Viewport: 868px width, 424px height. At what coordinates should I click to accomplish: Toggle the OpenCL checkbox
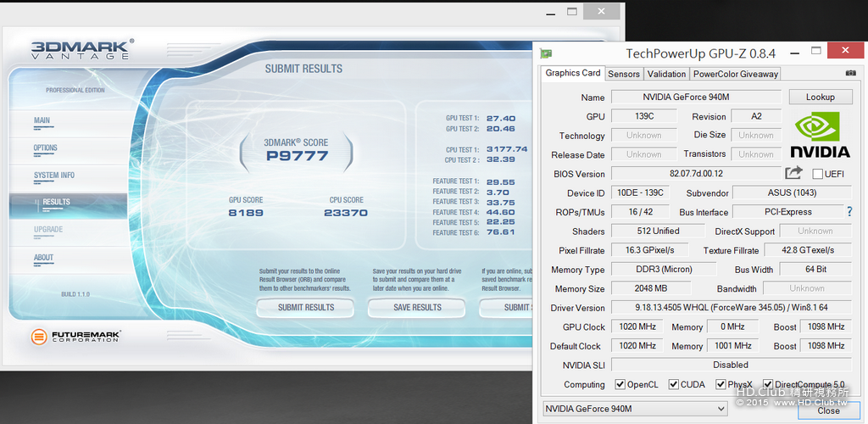620,384
